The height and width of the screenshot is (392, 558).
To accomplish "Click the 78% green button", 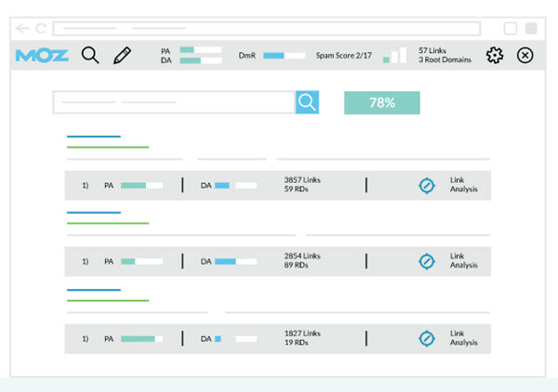I will (381, 102).
